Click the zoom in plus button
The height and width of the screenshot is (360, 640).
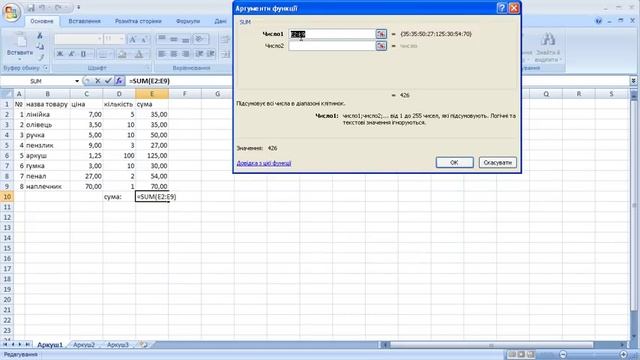[x=623, y=354]
